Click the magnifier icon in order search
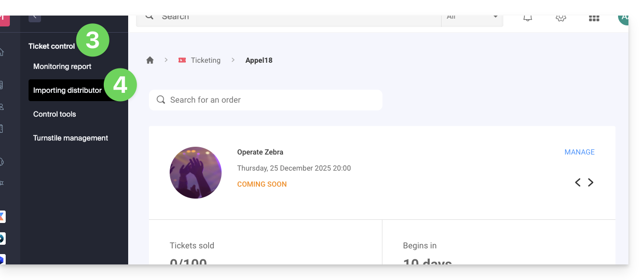Screen dimensions: 644x280 click(x=161, y=100)
